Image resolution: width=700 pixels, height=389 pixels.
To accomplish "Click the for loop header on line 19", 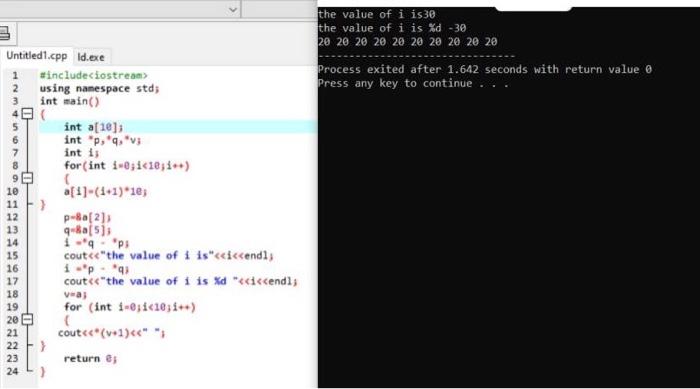I will pyautogui.click(x=130, y=307).
